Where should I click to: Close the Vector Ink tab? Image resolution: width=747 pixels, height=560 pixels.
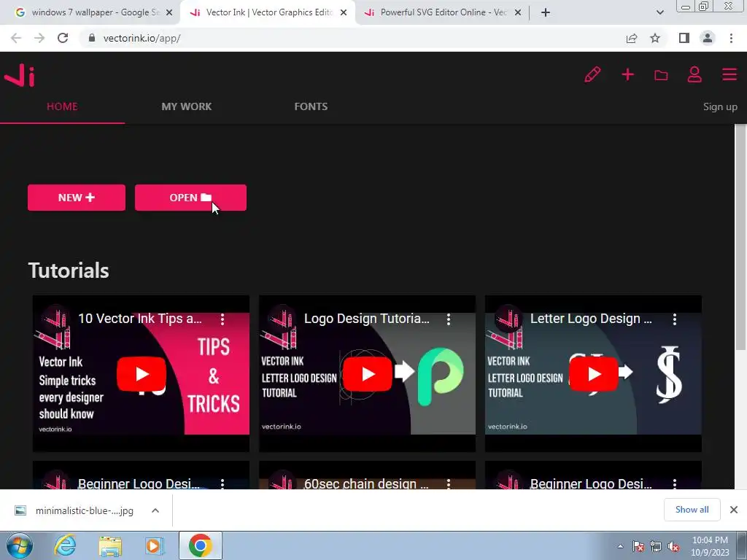click(x=344, y=12)
